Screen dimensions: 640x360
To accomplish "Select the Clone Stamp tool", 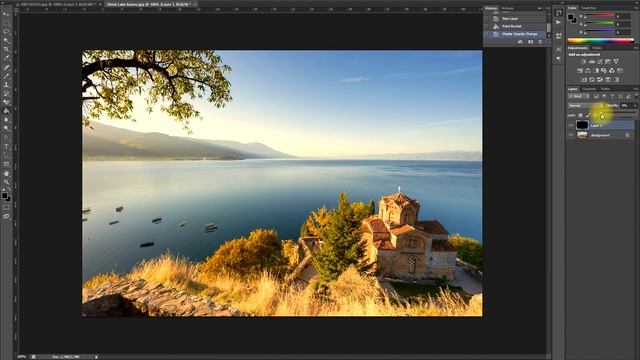I will (x=6, y=84).
